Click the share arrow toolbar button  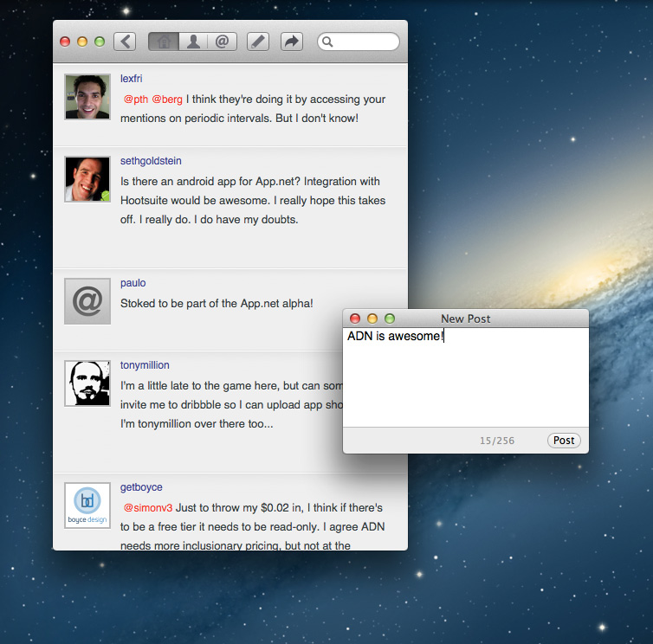tap(292, 42)
